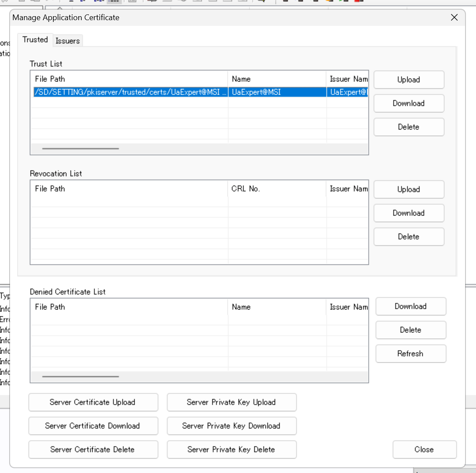
Task: Click Server Certificate Download button
Action: point(93,426)
